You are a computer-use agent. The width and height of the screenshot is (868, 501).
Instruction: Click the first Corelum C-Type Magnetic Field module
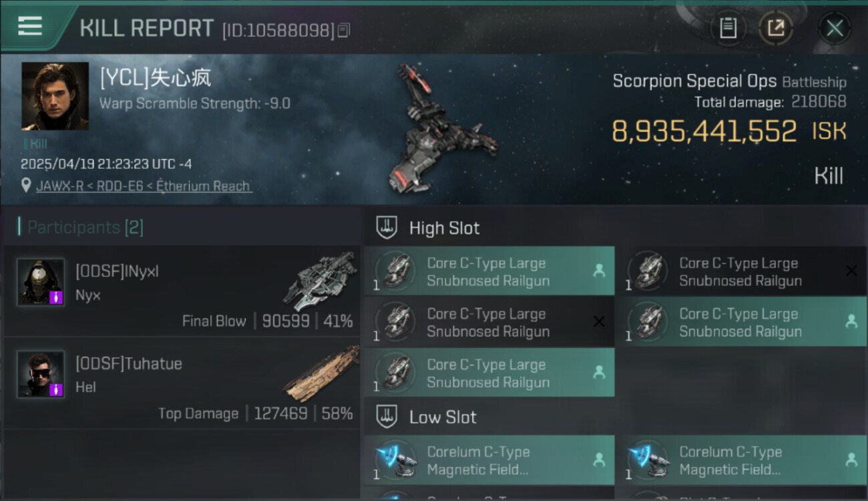(x=489, y=460)
